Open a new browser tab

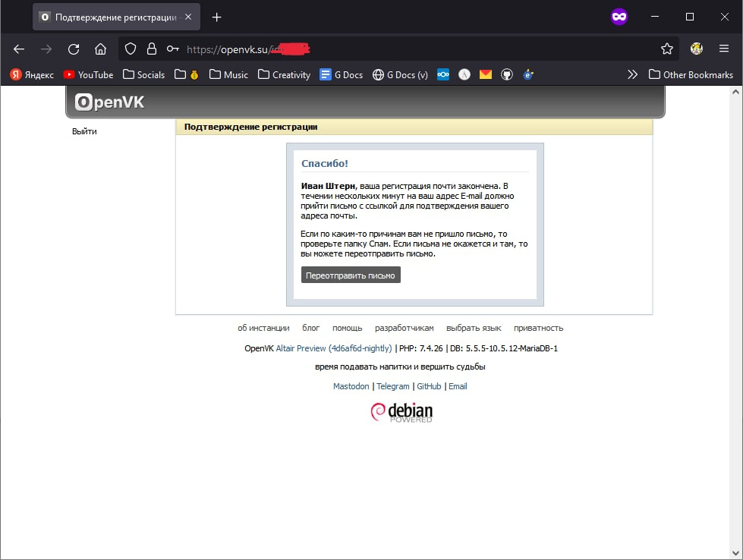point(216,17)
